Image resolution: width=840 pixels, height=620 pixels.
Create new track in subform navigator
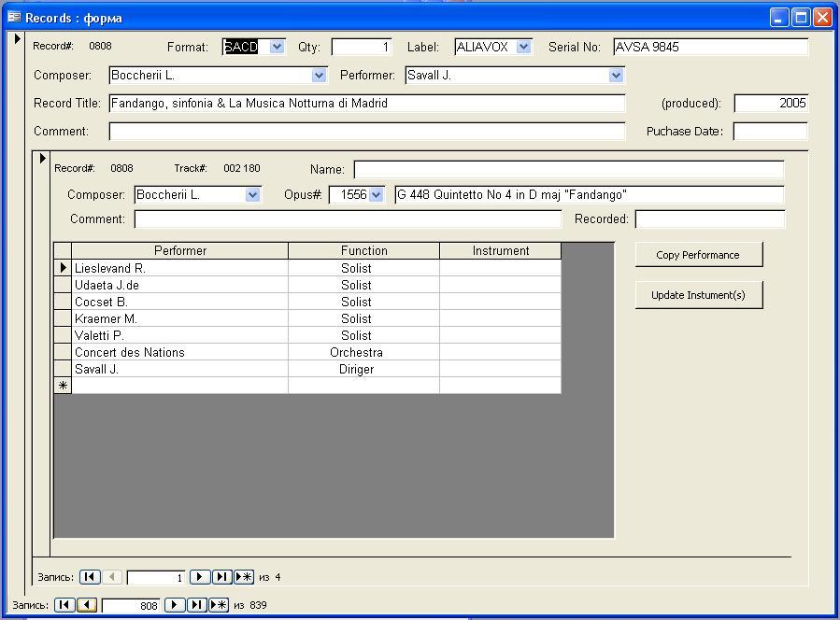pos(244,577)
